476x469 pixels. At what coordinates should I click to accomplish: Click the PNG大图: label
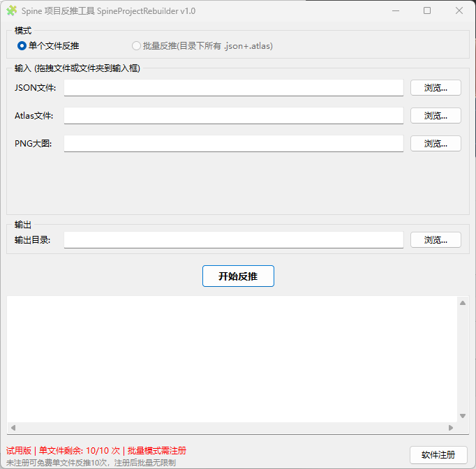pos(33,143)
